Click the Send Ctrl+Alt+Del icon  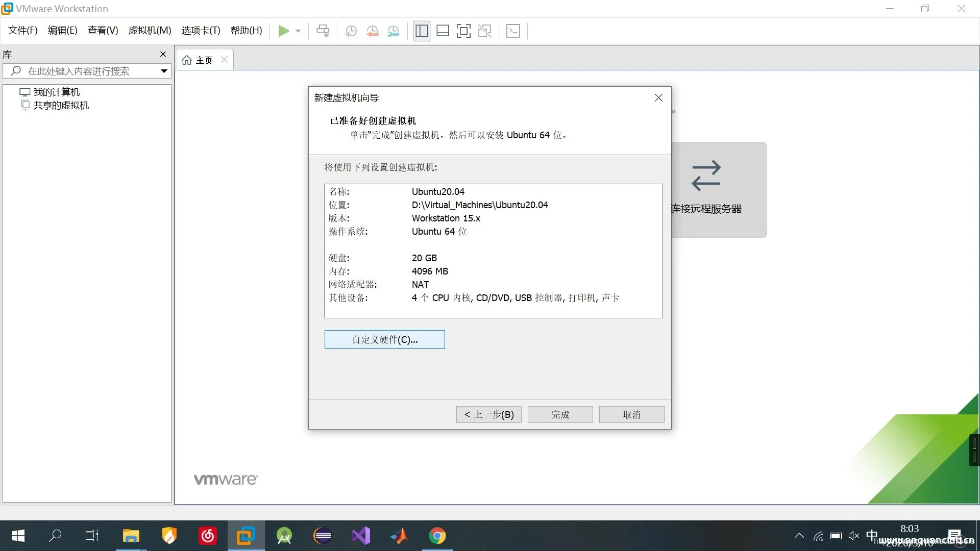point(323,31)
